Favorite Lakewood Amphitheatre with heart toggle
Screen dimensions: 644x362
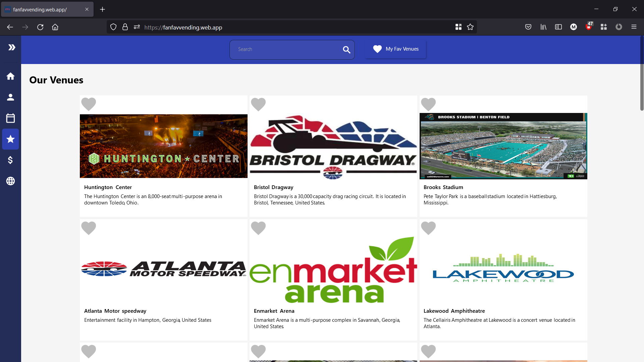[x=428, y=228]
